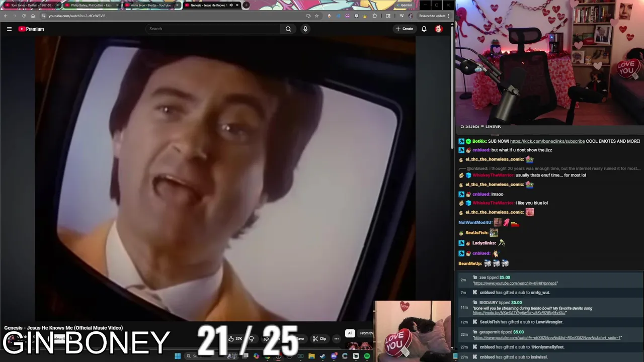Click the browser address bar URL
The image size is (644, 362).
[x=77, y=16]
